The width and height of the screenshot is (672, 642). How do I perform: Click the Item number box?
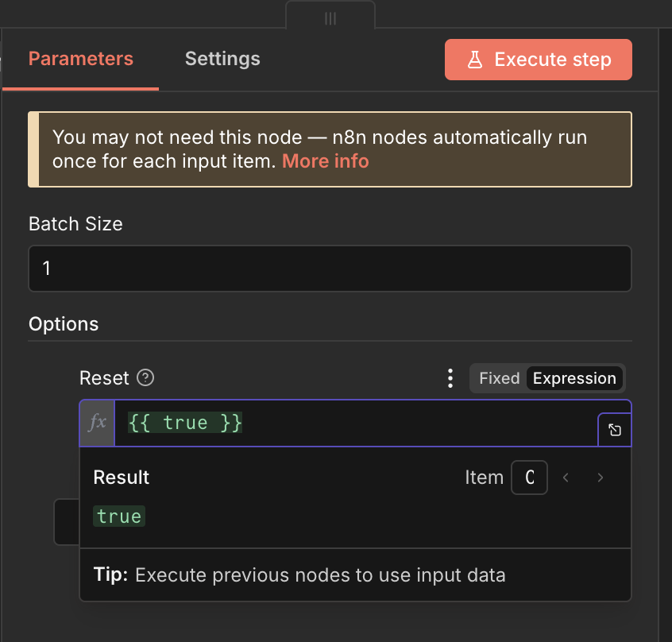coord(530,478)
